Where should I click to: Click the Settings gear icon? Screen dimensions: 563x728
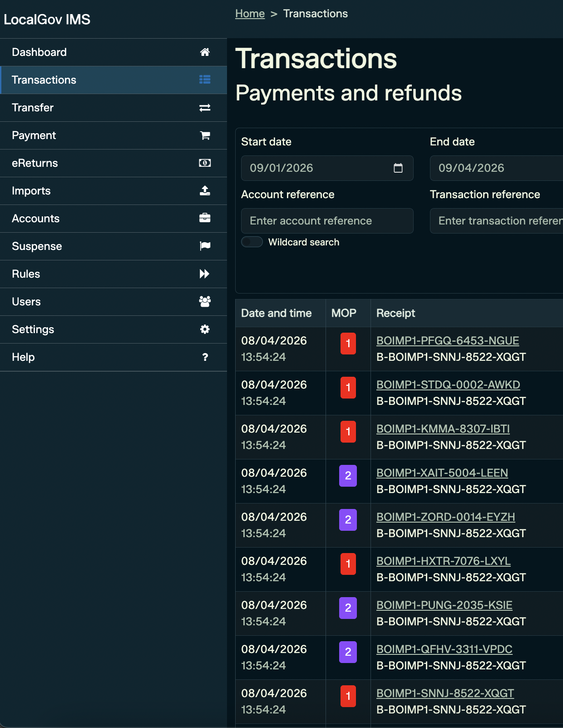pyautogui.click(x=205, y=329)
